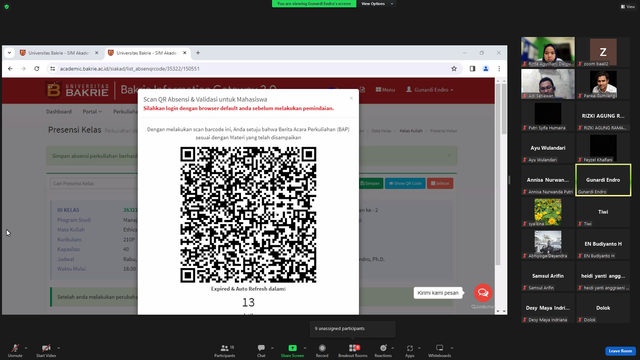
Task: Expand the caret next to Apps
Action: (419, 348)
